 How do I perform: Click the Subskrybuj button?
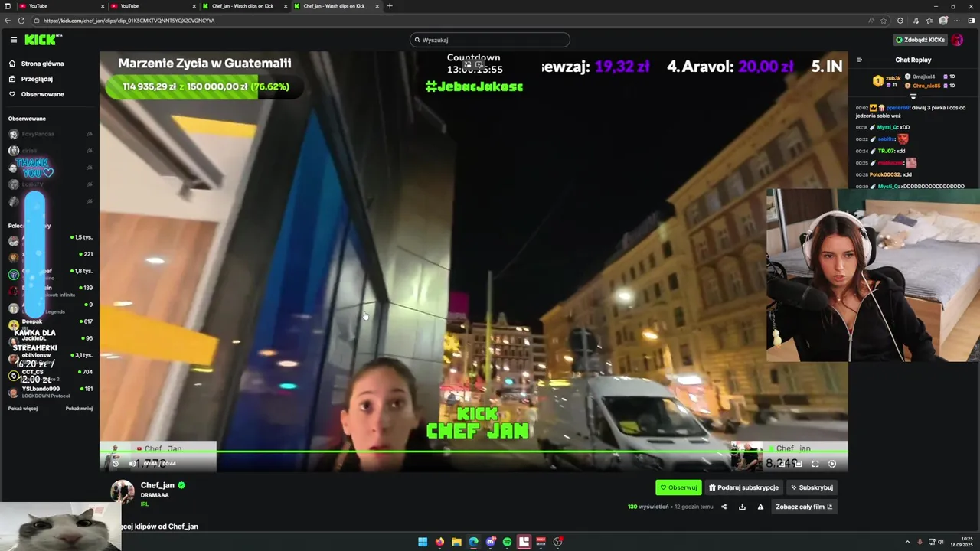pyautogui.click(x=812, y=487)
